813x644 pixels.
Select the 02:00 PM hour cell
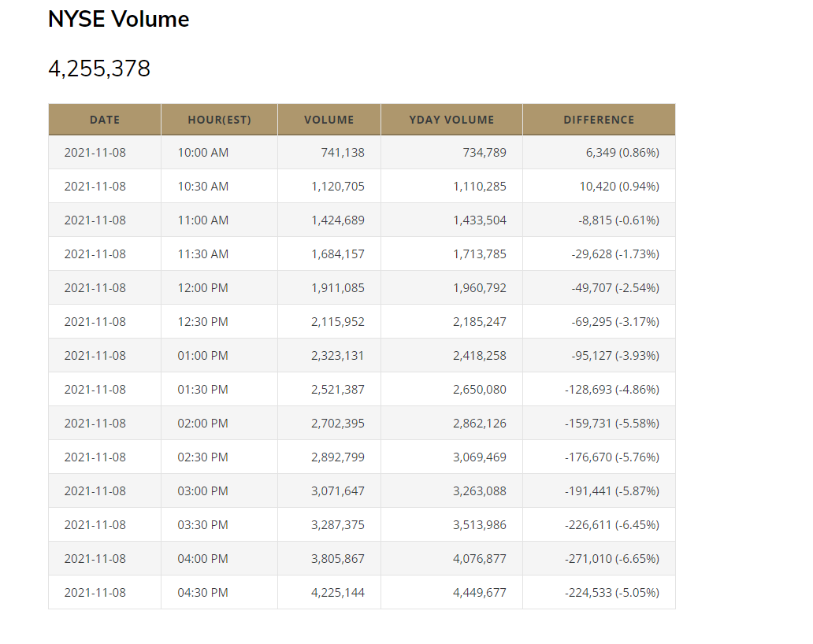tap(203, 424)
